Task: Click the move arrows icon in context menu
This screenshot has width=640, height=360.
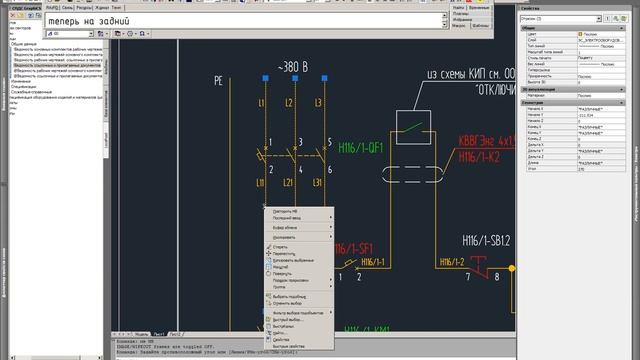Action: tap(269, 253)
